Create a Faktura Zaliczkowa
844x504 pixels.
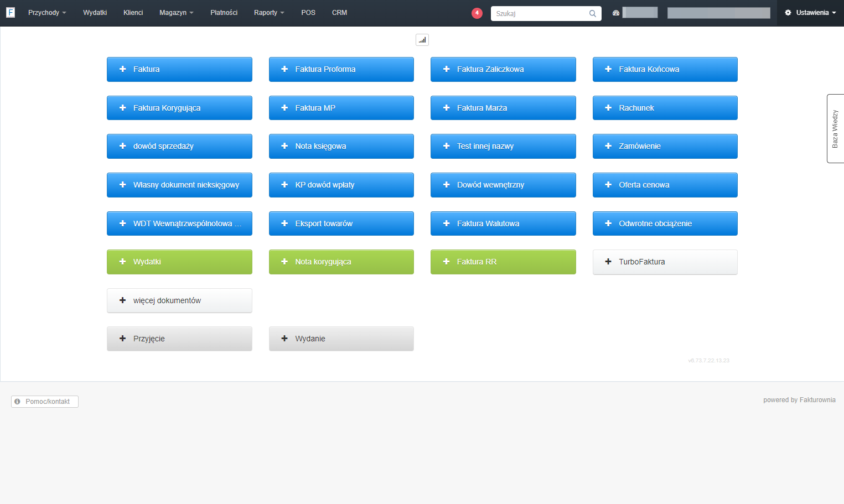503,69
